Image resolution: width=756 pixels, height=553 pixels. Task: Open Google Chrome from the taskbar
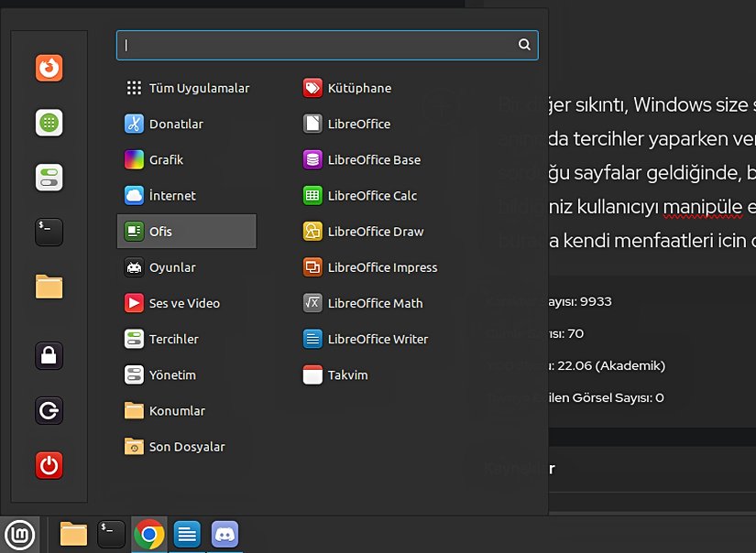[148, 534]
